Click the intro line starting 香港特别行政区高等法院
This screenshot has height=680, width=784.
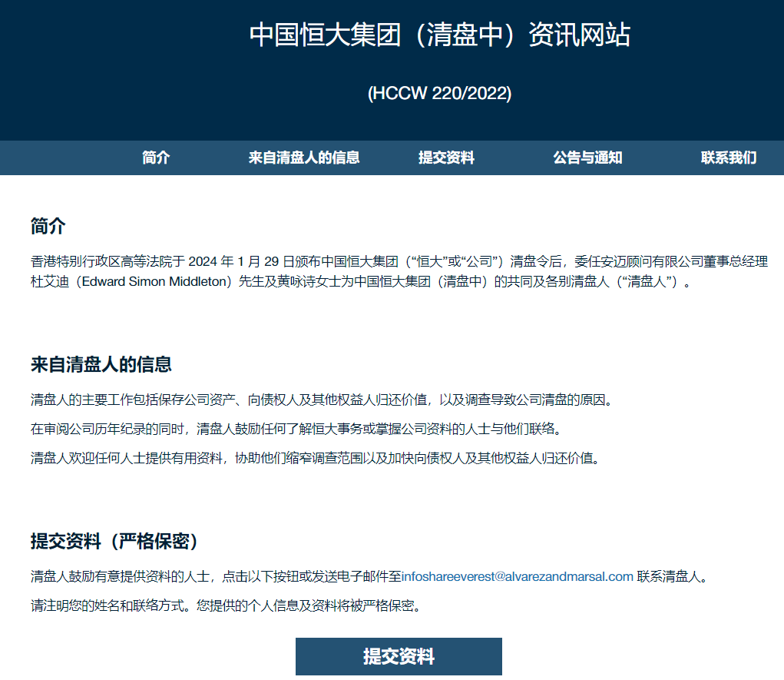coord(399,261)
